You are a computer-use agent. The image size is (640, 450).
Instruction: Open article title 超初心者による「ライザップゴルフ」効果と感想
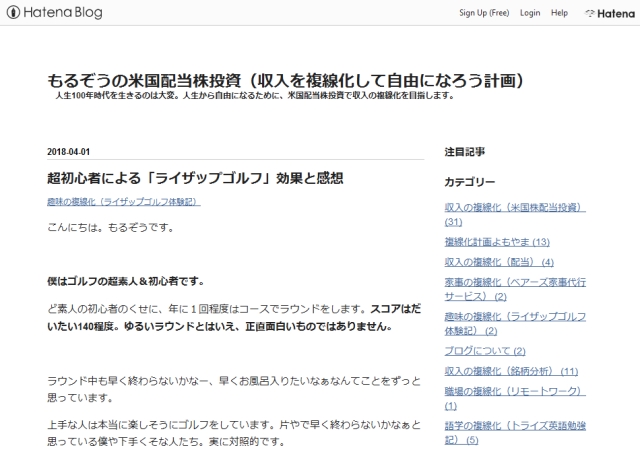click(195, 178)
